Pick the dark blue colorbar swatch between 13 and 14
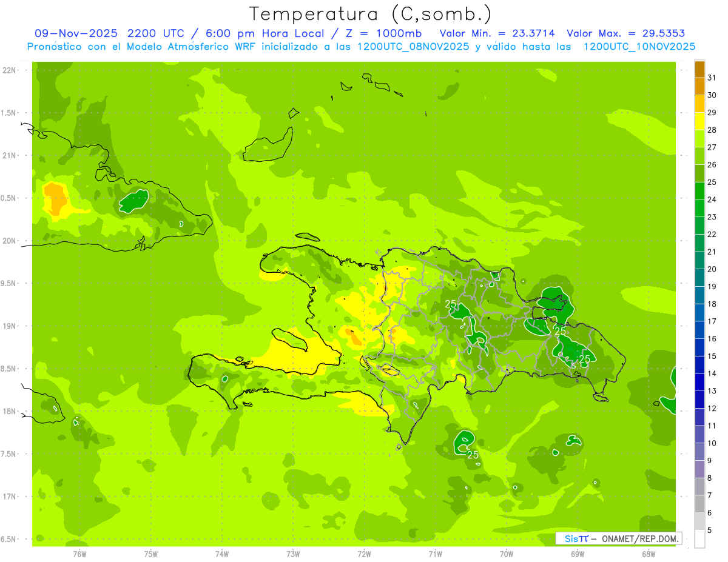This screenshot has height=562, width=728. coord(699,382)
